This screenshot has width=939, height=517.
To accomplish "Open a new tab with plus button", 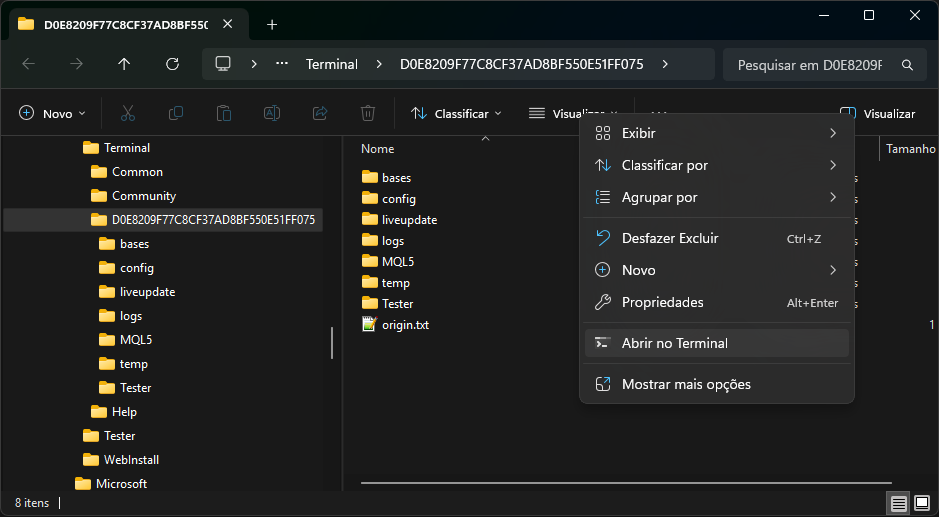I will pyautogui.click(x=272, y=24).
